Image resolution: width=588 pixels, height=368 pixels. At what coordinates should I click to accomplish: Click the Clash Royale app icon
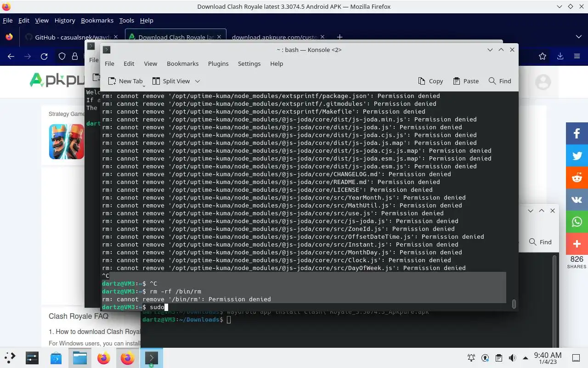coord(67,142)
